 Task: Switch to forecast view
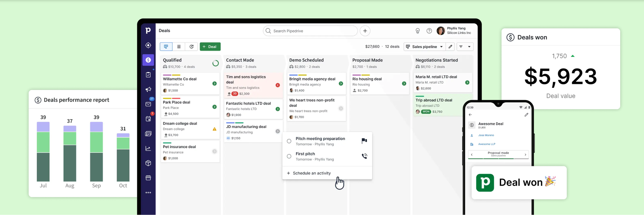192,47
